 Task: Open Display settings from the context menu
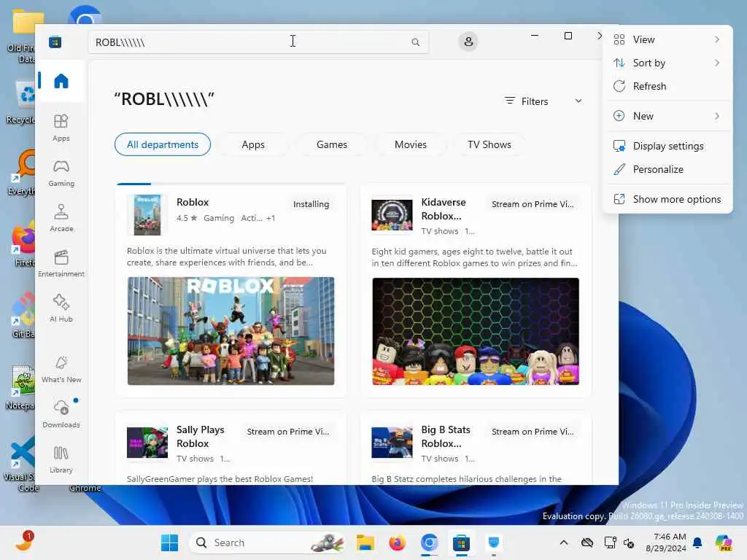[667, 146]
